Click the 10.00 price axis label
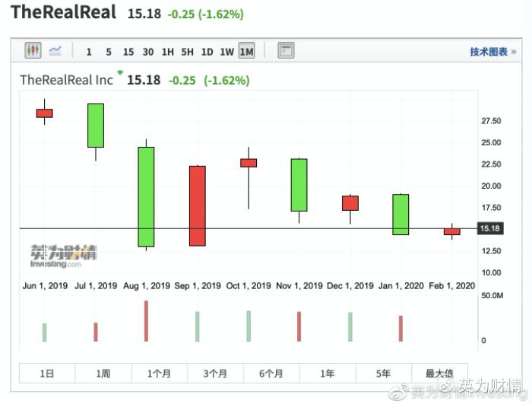 click(x=491, y=272)
